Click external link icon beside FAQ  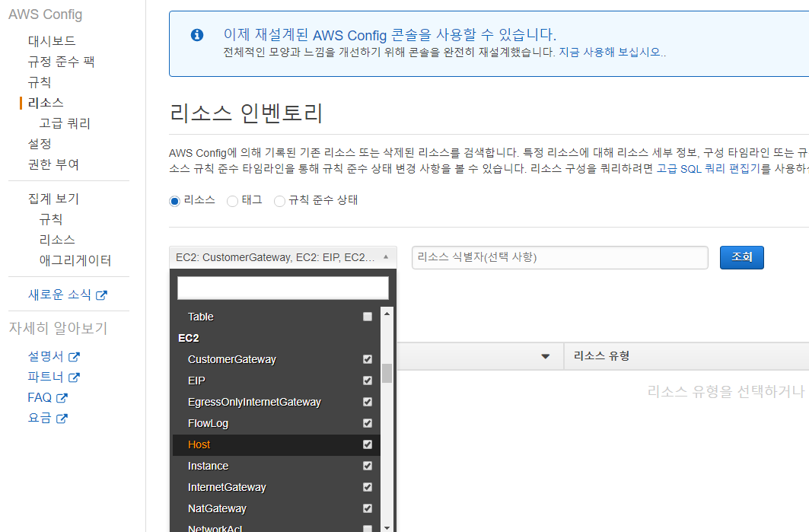(x=62, y=398)
